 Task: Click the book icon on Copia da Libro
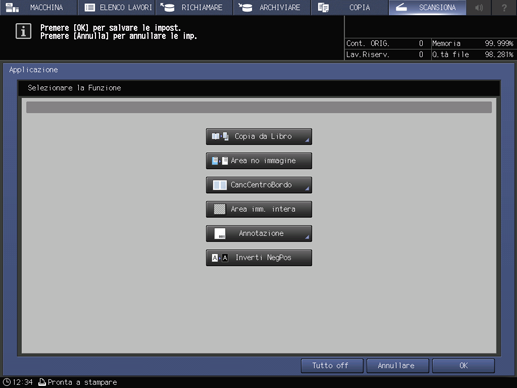220,136
